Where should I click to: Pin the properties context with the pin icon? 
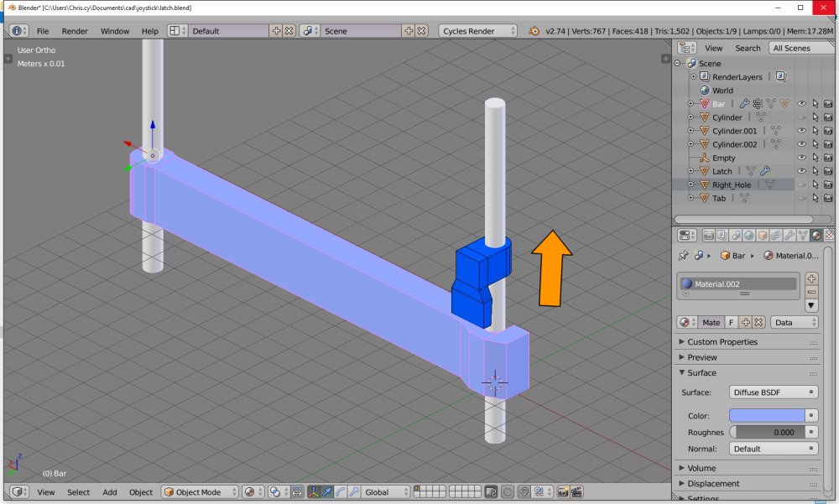pyautogui.click(x=683, y=256)
